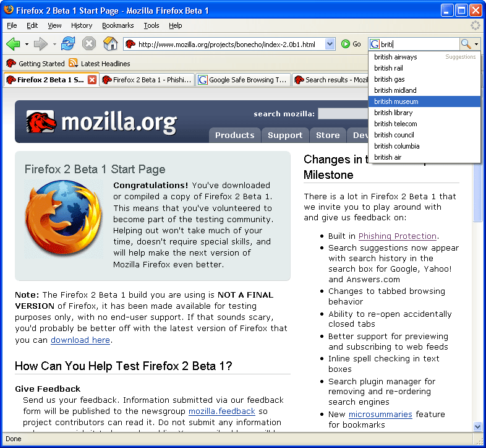
Task: Open the History menu
Action: click(82, 25)
